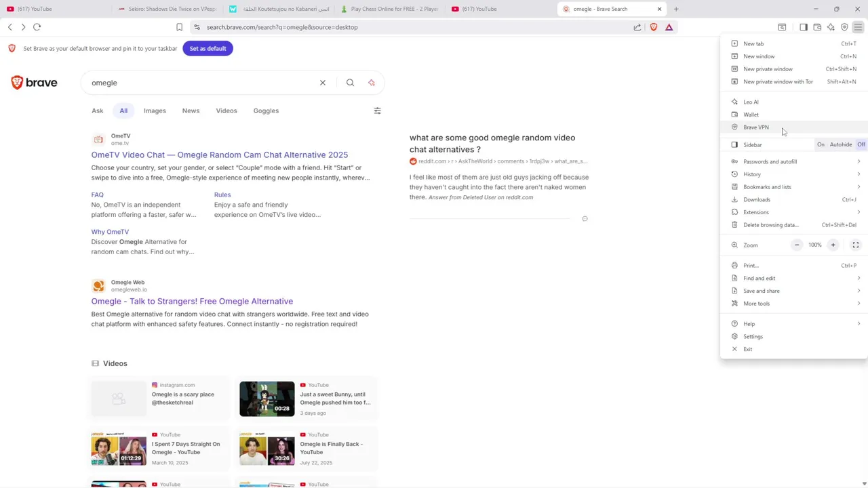Image resolution: width=868 pixels, height=488 pixels.
Task: Show the sidebar panel toolbar icon
Action: point(804,27)
